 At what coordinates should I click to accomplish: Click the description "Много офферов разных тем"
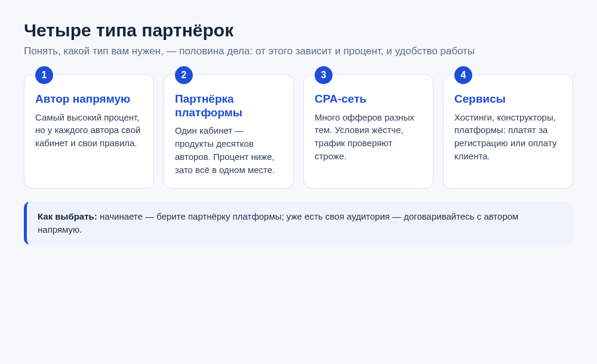click(364, 137)
